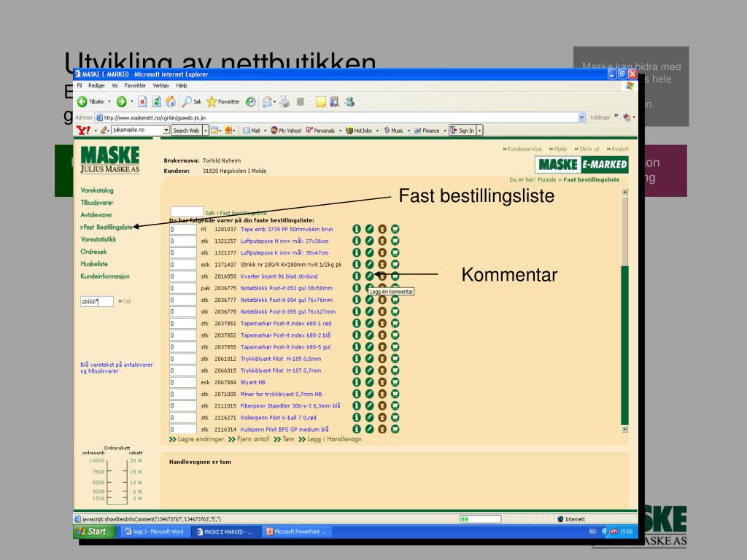Screen dimensions: 747x560
Task: Click the Stop loading icon
Action: pos(142,102)
